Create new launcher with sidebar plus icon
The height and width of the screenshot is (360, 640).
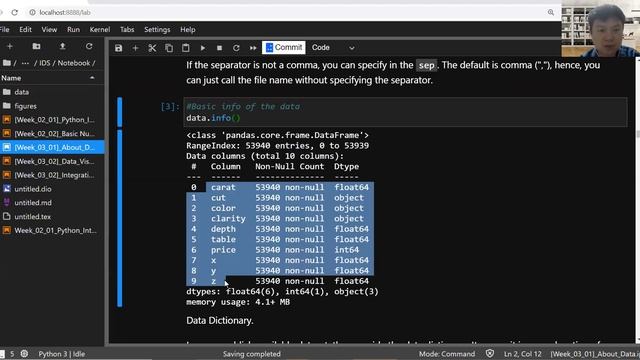coord(10,46)
